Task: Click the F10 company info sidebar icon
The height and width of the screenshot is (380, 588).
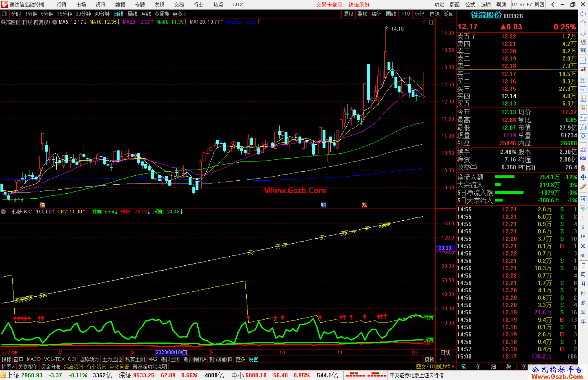Action: (583, 89)
